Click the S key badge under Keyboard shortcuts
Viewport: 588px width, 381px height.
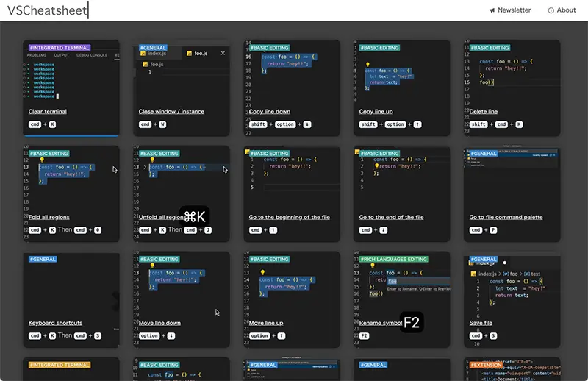pos(98,336)
